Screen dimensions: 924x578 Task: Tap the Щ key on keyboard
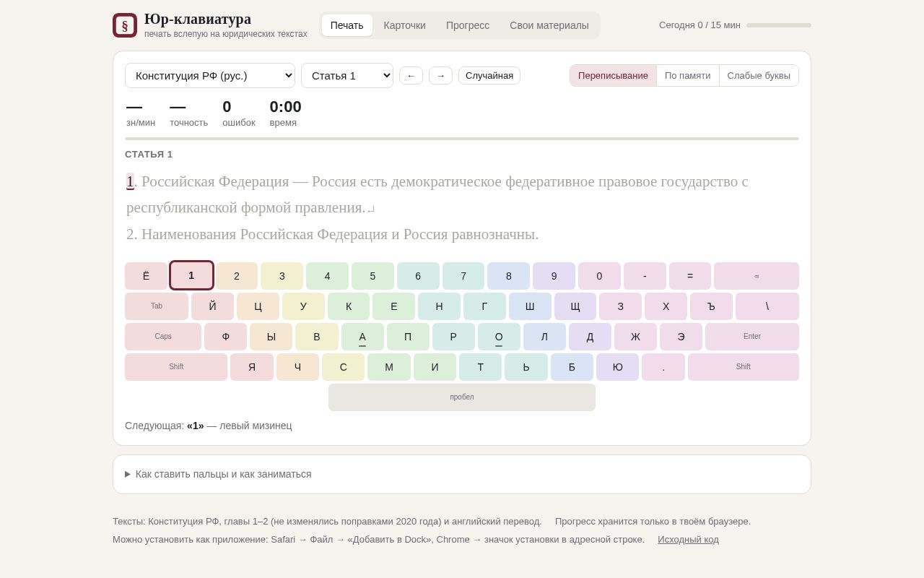pyautogui.click(x=575, y=306)
